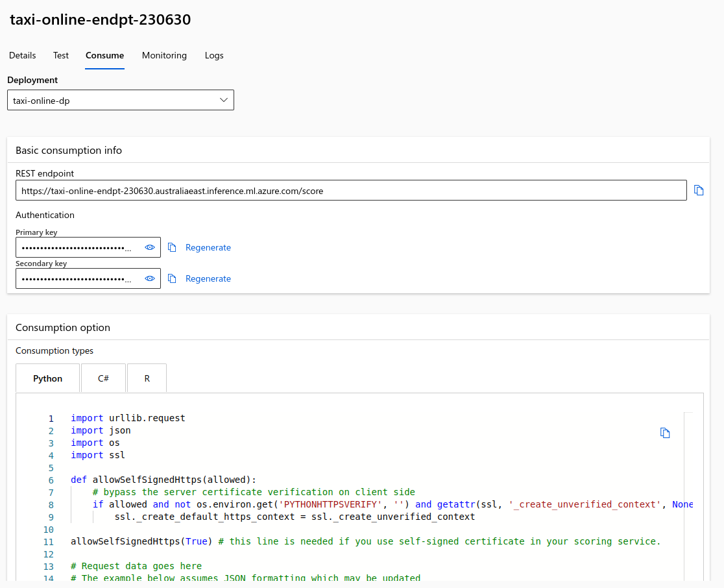Screen dimensions: 724x588
Task: Click the code editor vertical scrollbar
Action: pos(688,493)
